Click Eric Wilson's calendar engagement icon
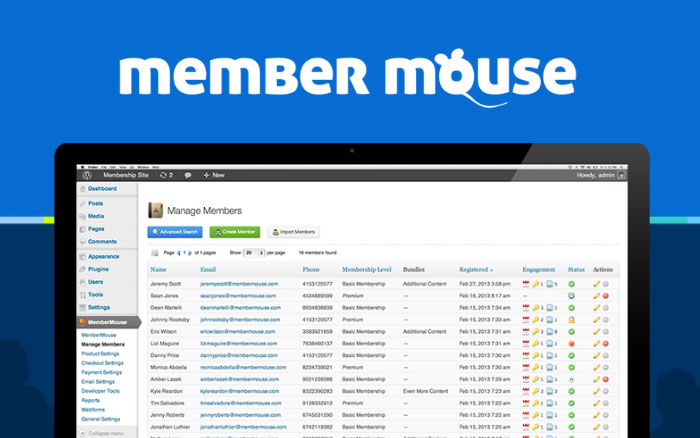Screen dimensions: 700x438 [526, 331]
